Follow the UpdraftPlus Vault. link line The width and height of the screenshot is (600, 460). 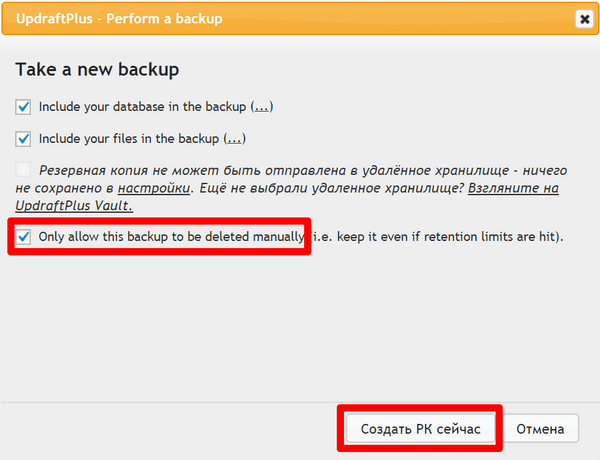click(x=74, y=206)
